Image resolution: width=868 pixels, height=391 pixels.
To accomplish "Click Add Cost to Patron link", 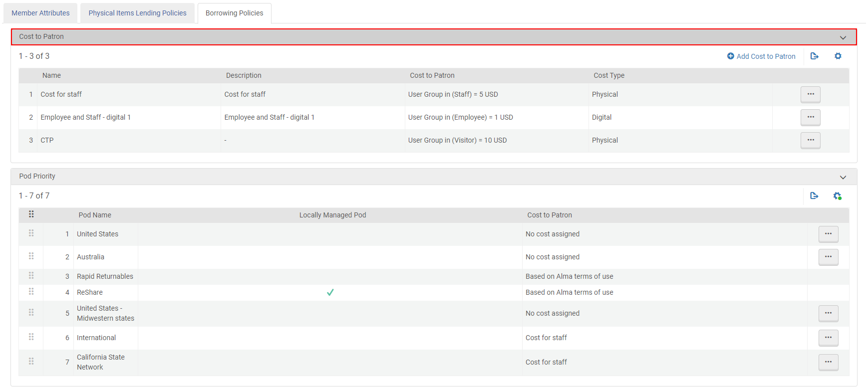I will click(761, 56).
